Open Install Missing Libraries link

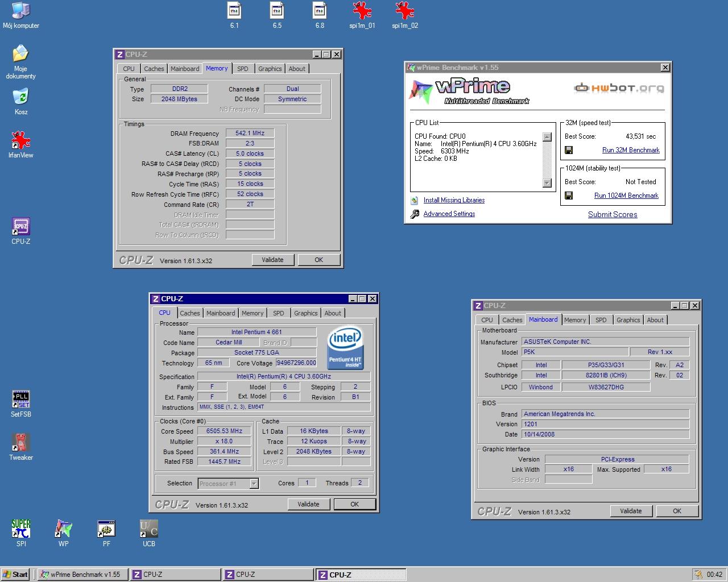coord(454,200)
